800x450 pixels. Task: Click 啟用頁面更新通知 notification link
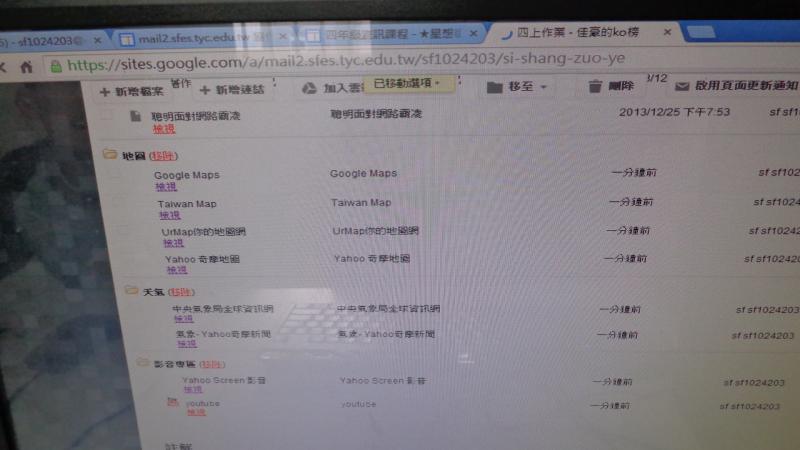click(x=745, y=85)
